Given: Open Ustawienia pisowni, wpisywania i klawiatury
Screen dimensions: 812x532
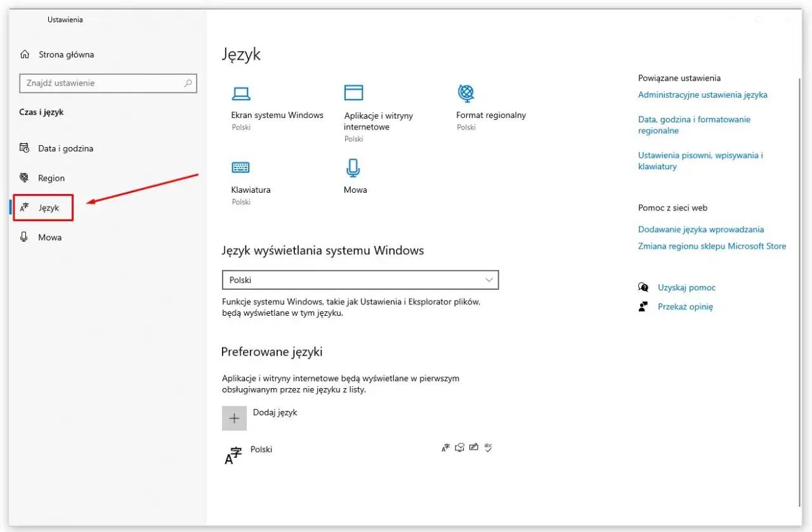Looking at the screenshot, I should [700, 160].
